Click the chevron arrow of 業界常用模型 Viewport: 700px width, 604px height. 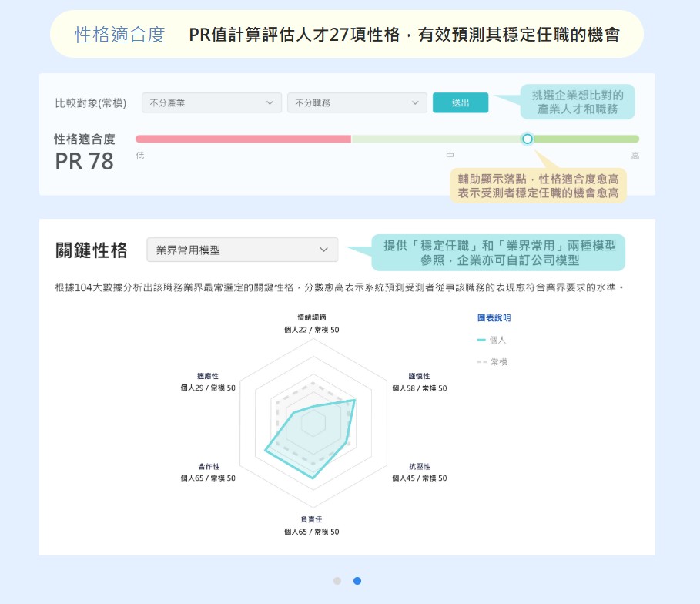(x=323, y=250)
